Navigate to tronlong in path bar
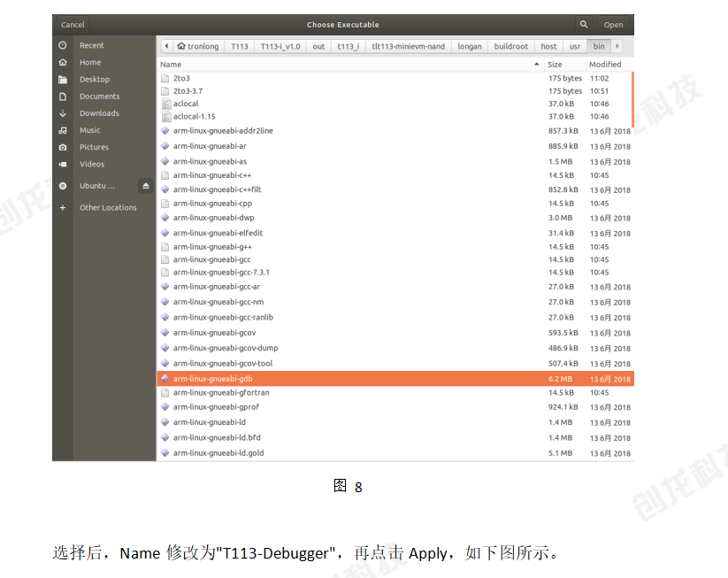The height and width of the screenshot is (578, 728). 198,46
